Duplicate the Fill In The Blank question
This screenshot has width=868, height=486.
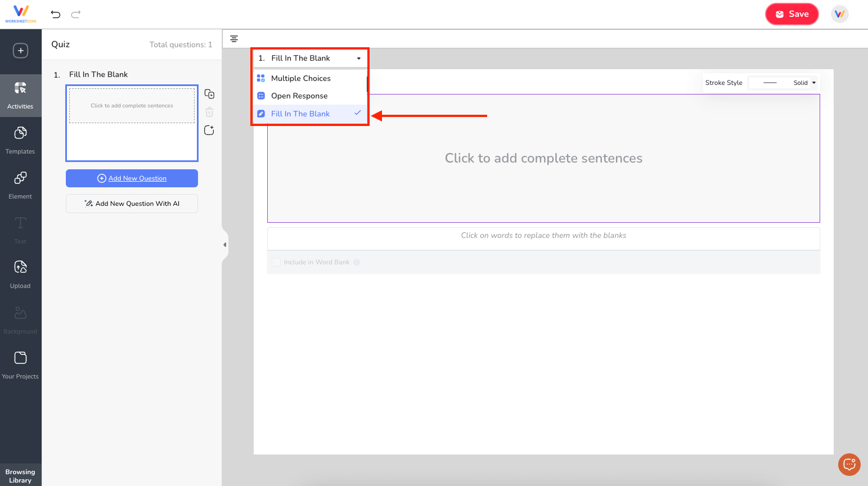click(209, 94)
